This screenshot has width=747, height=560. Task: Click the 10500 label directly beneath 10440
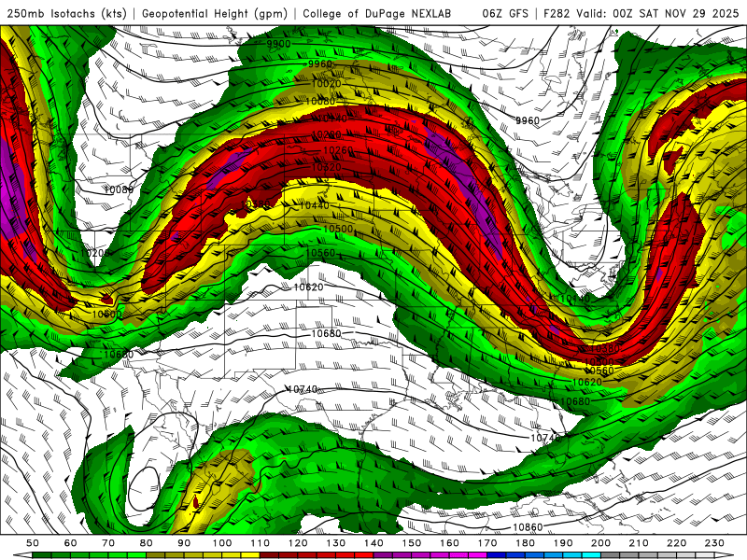pos(338,229)
